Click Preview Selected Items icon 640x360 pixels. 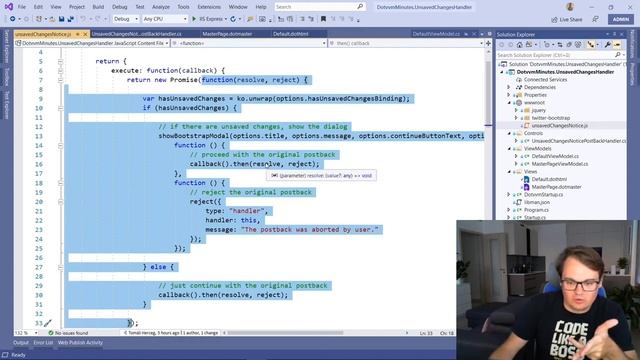pos(617,45)
